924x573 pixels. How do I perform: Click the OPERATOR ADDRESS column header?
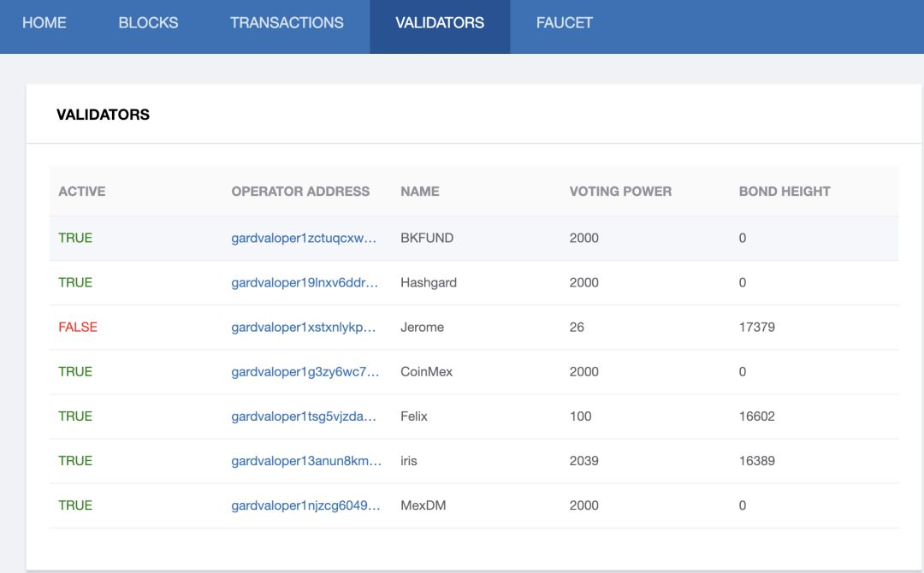coord(300,192)
